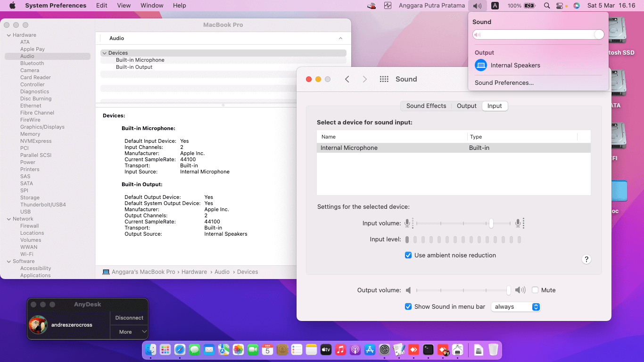
Task: Click the Spotlight search icon in menu bar
Action: [x=546, y=6]
